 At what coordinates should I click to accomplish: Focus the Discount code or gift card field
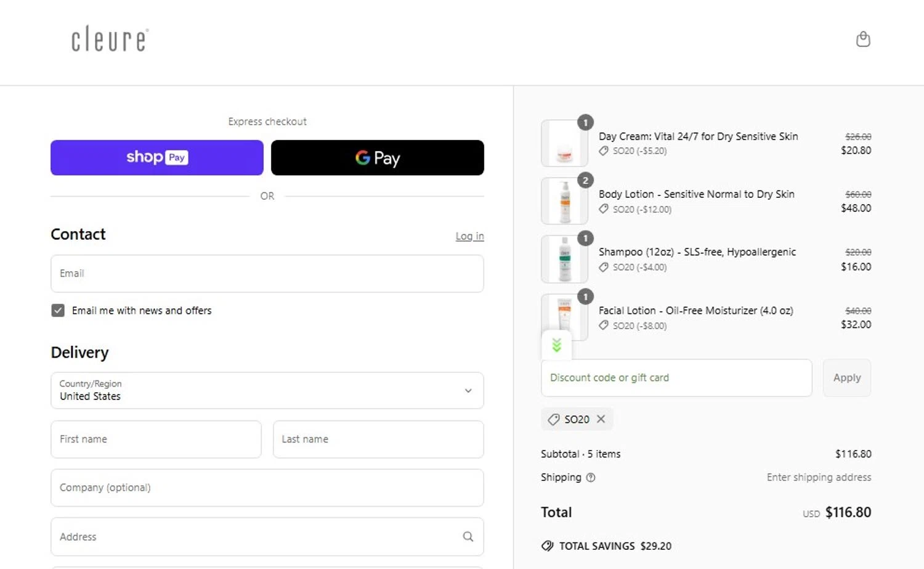[676, 378]
